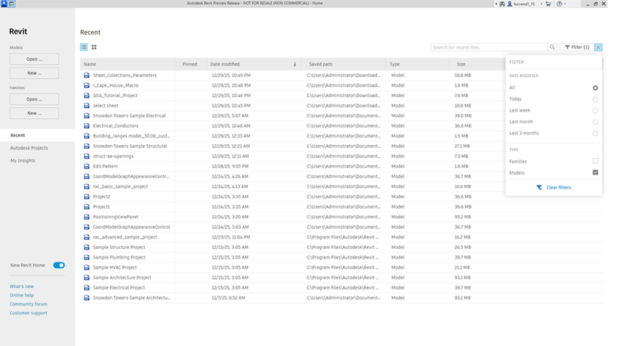The image size is (644, 346).
Task: Open the Customer support link
Action: 29,313
